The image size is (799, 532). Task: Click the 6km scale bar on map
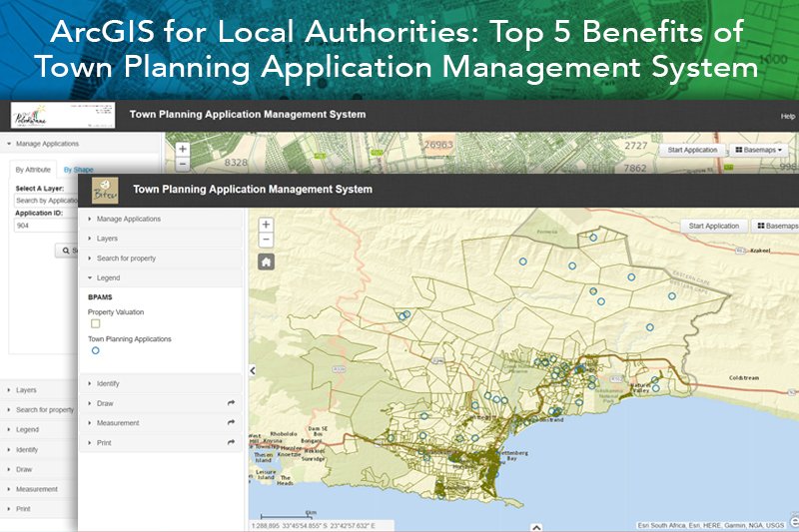tap(289, 515)
